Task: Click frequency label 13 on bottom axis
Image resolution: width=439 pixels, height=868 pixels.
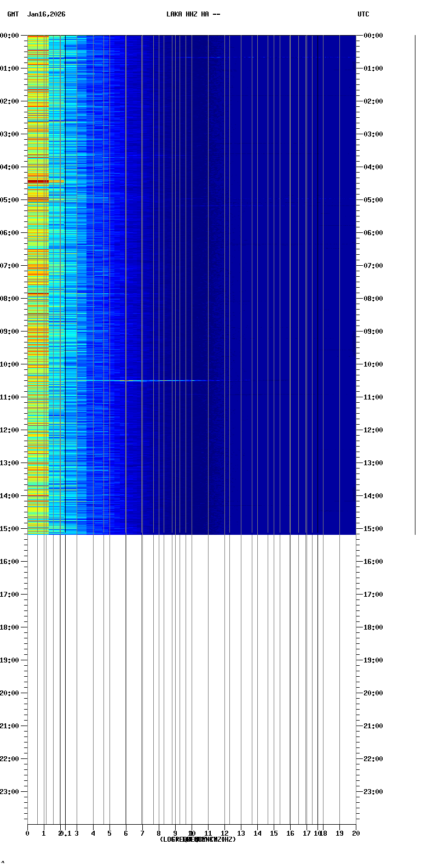Action: 241,833
